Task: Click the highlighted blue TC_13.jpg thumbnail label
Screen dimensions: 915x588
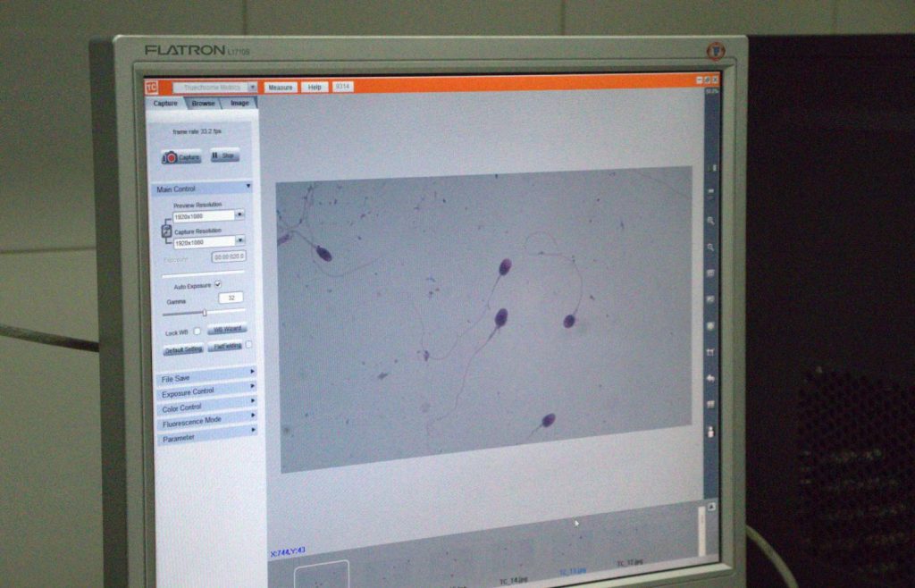Action: [x=573, y=571]
